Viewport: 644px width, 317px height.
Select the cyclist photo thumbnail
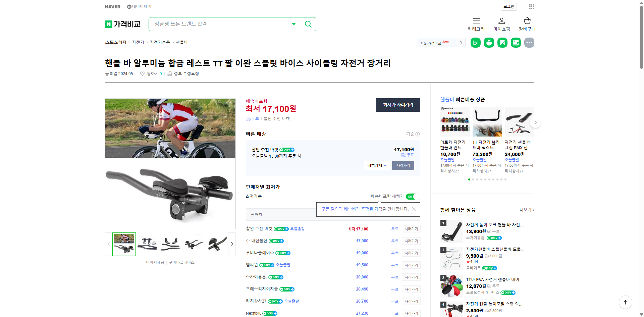[x=124, y=244]
